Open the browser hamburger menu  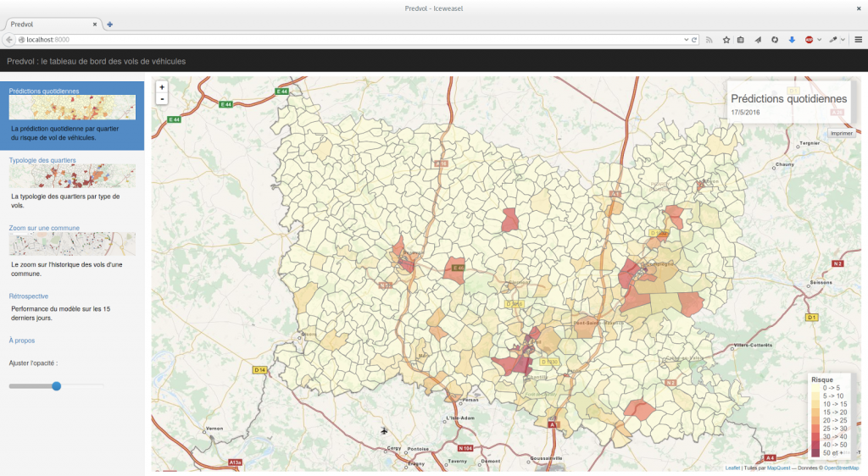pos(858,40)
